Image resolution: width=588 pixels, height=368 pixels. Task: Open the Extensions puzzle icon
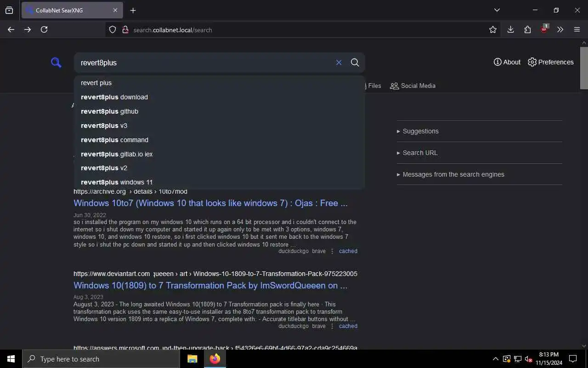pos(527,29)
